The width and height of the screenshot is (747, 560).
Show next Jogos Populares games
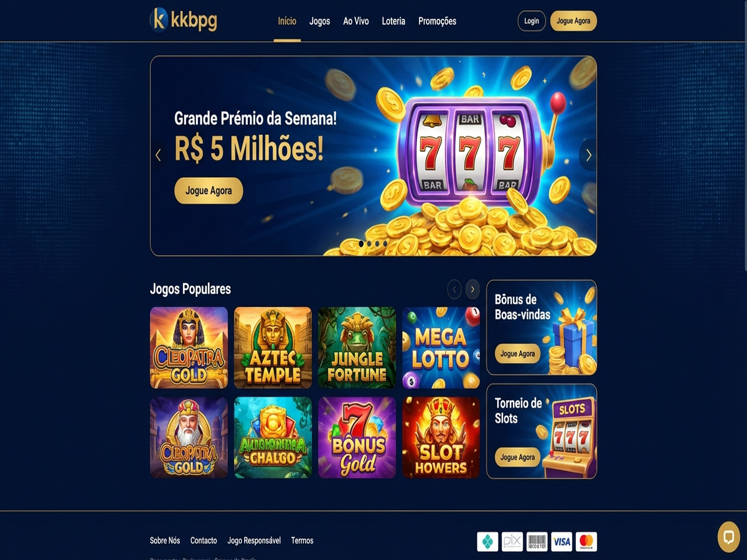click(x=473, y=289)
